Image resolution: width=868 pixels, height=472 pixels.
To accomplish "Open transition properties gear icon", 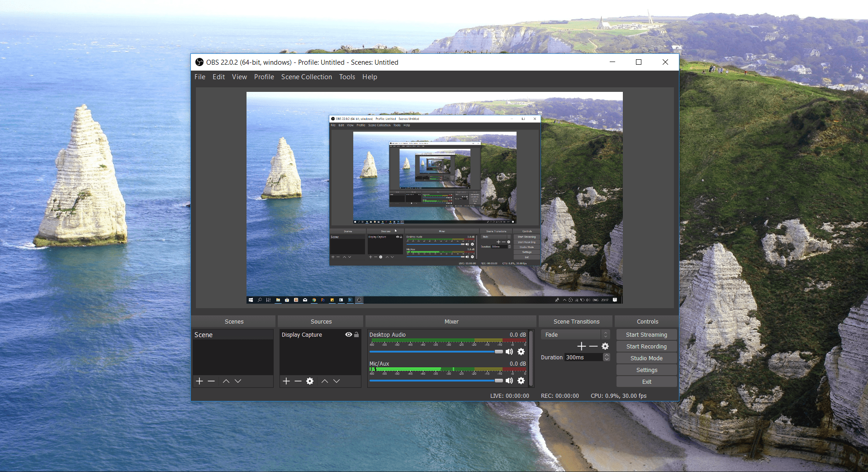I will 605,346.
